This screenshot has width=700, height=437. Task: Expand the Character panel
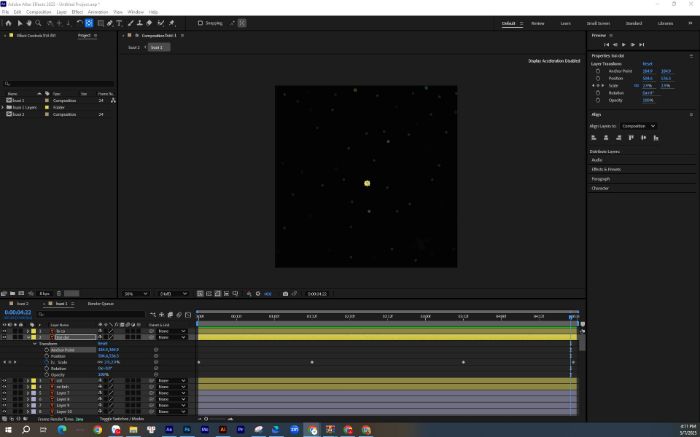point(600,188)
